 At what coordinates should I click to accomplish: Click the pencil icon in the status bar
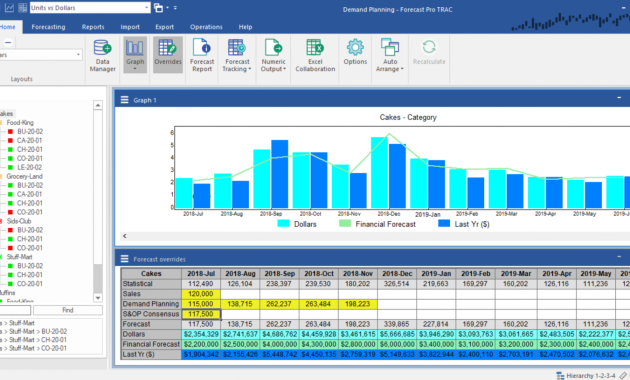(623, 376)
